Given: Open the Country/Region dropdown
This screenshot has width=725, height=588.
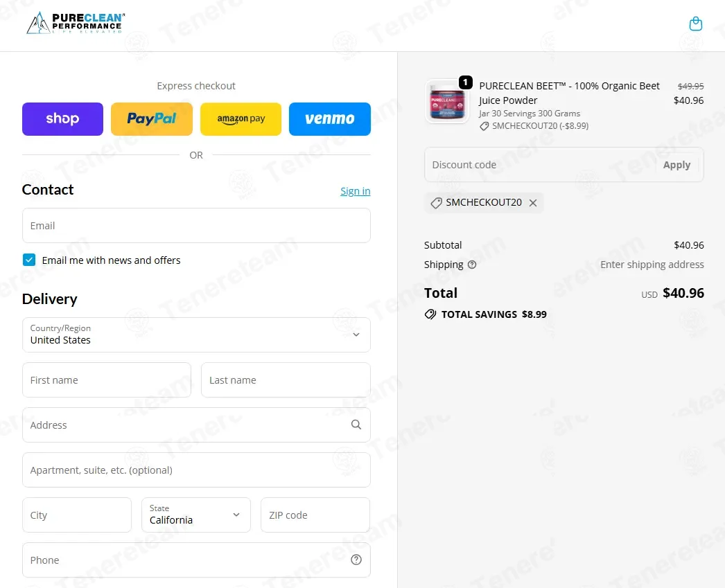Looking at the screenshot, I should coord(196,335).
